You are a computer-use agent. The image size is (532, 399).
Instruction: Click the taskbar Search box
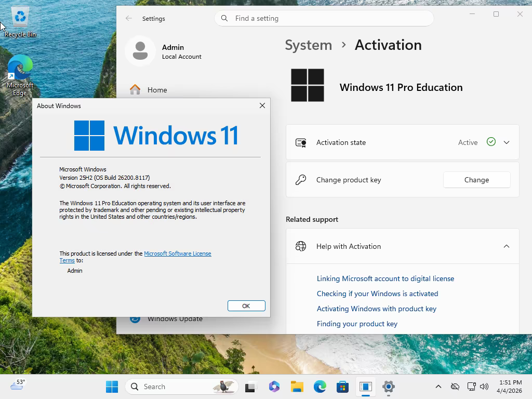coord(181,387)
